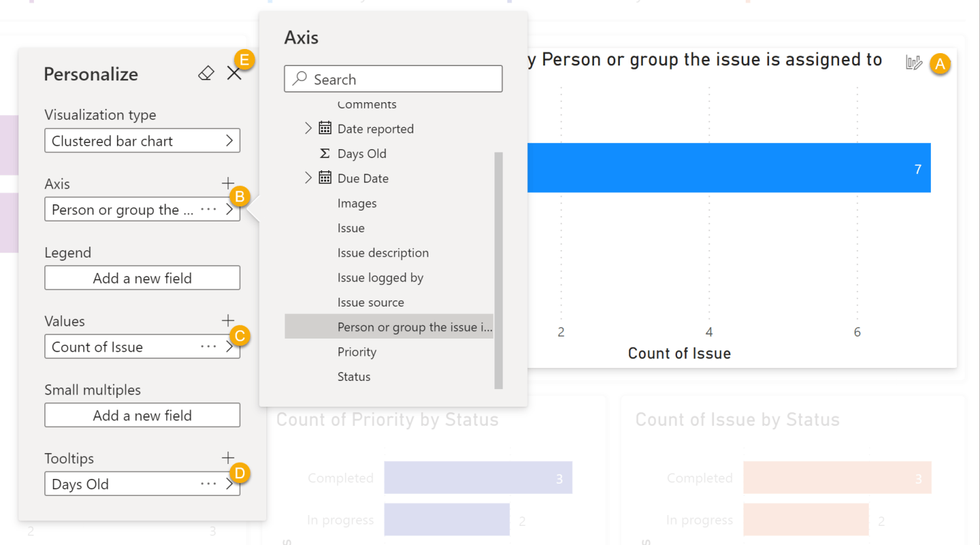Add a new Axis field with plus

tap(228, 183)
